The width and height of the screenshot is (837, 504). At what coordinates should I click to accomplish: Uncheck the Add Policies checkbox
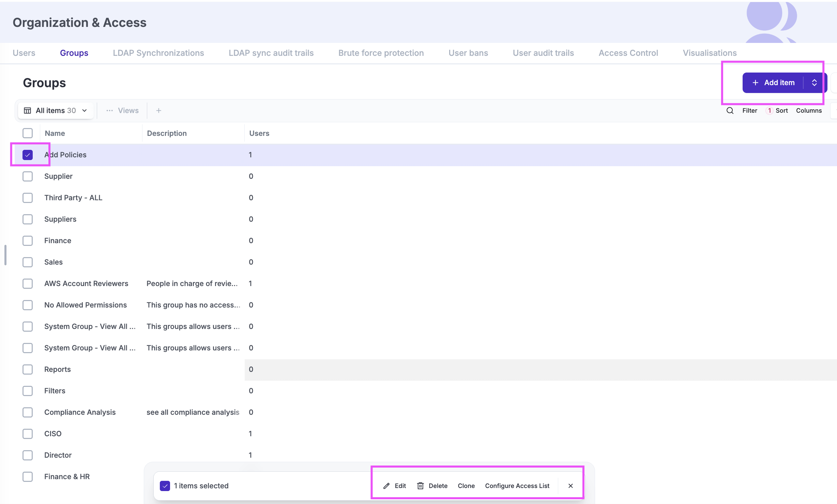pos(28,155)
